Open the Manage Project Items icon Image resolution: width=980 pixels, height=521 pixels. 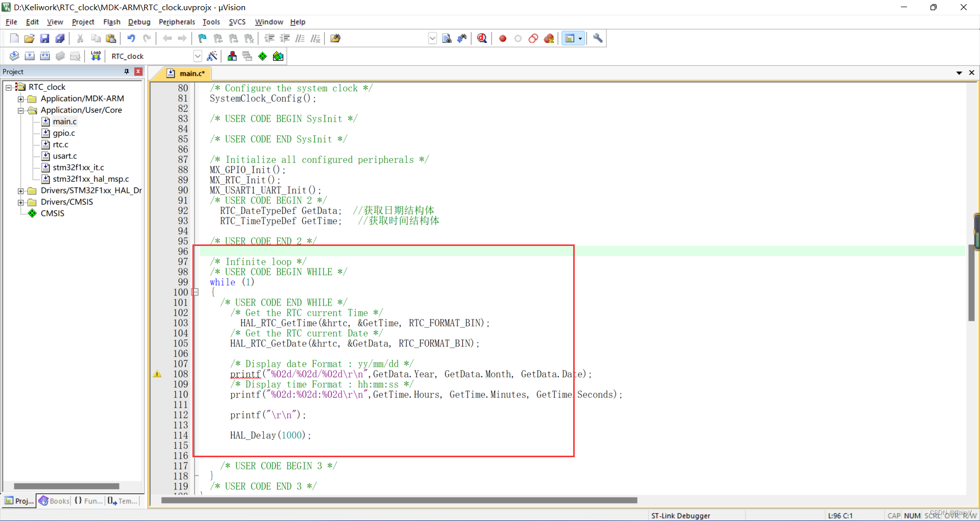click(x=232, y=56)
